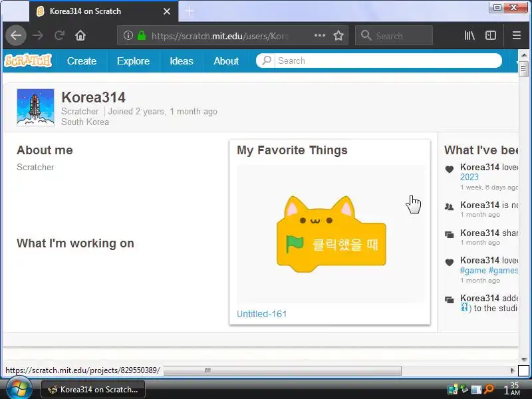Screen dimensions: 532x399
Task: Open the Untitled-161 project link
Action: (261, 314)
